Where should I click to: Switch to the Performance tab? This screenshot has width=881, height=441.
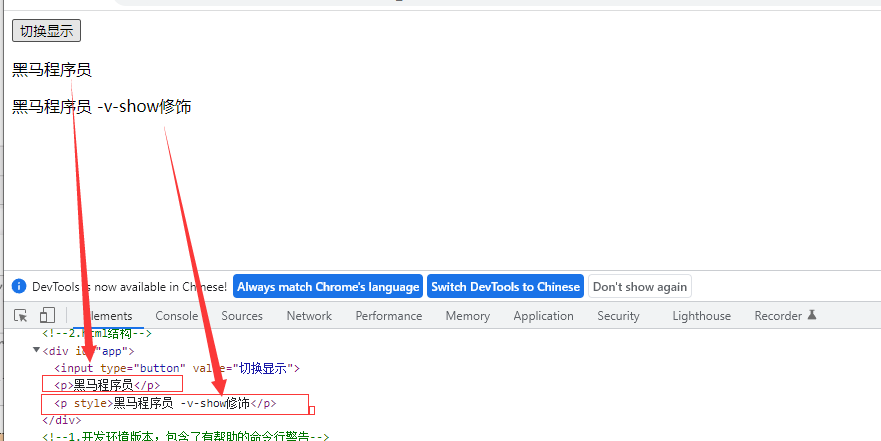click(389, 316)
